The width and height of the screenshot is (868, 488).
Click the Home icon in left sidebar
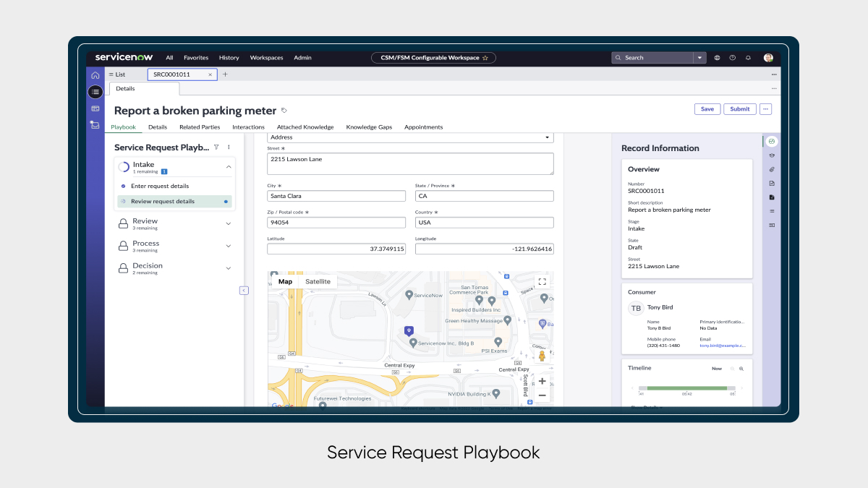pos(95,75)
